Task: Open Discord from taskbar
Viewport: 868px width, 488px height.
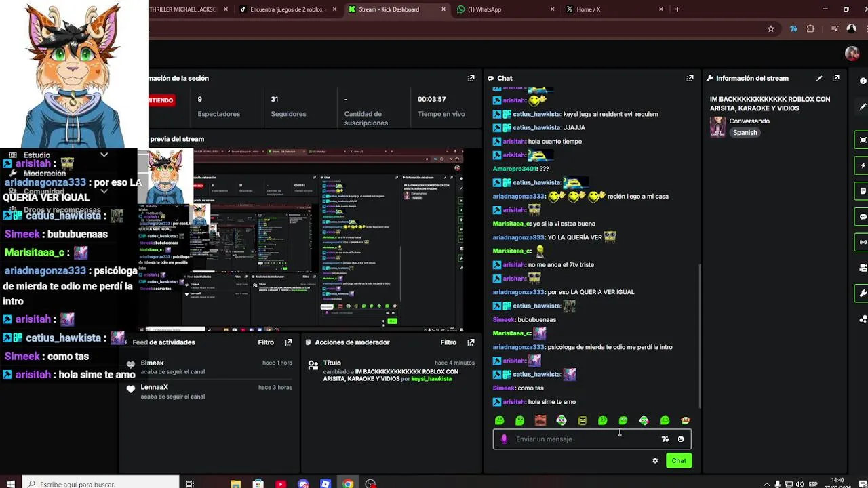Action: (x=303, y=484)
